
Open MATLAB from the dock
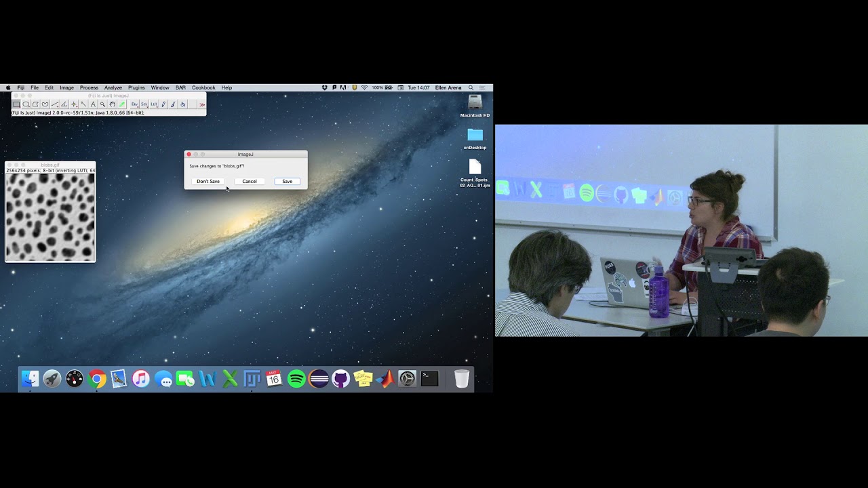coord(386,378)
